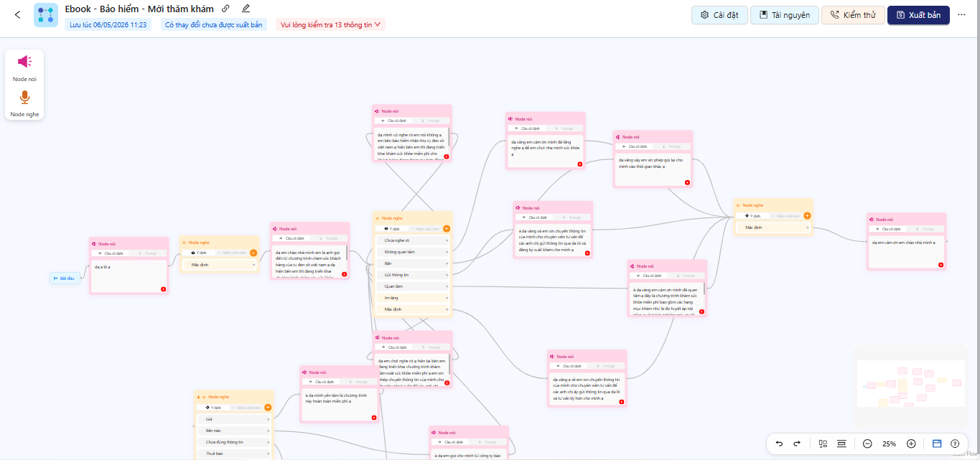Select the 'Quan tâm' intent row

[x=413, y=286]
